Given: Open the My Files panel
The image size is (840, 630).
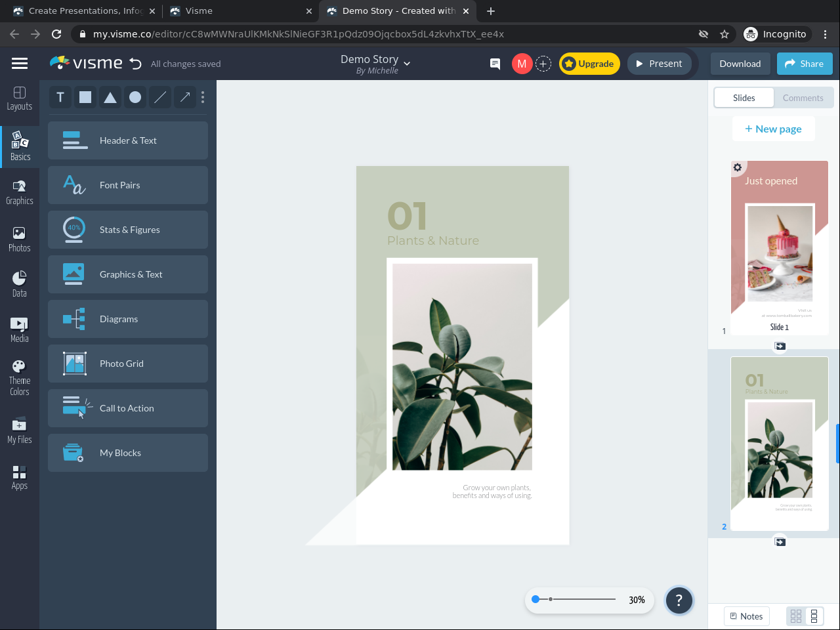Looking at the screenshot, I should tap(20, 431).
